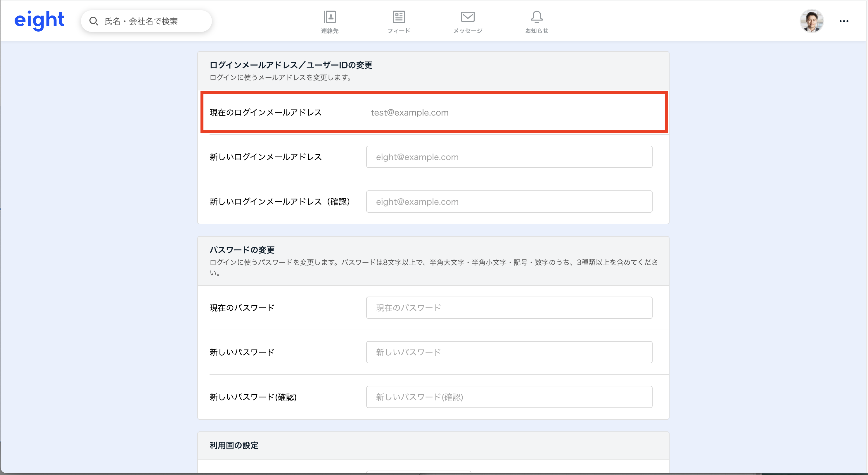Click the パスワードの変更 section heading
868x475 pixels.
click(242, 250)
